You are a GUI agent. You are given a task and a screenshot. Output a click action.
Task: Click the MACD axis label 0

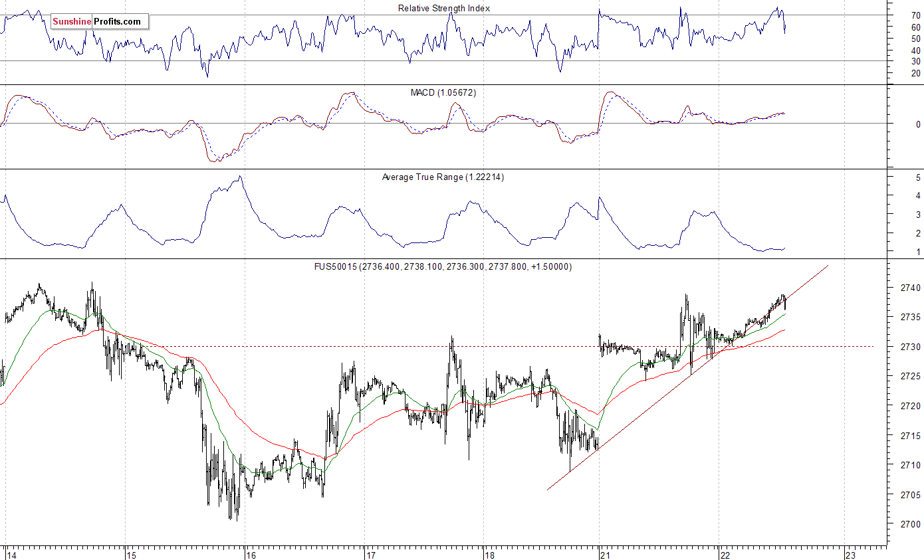click(x=918, y=124)
